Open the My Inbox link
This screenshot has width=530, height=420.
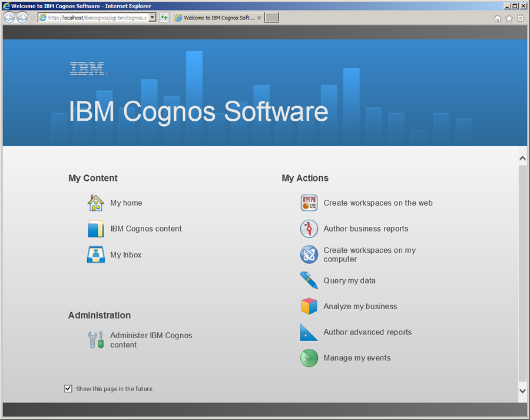[x=126, y=254]
